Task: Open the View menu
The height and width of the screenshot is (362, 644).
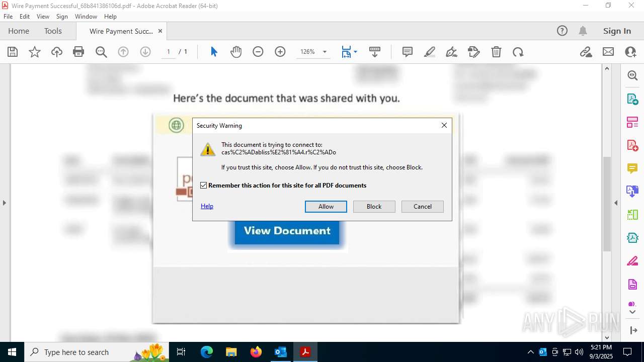Action: 43,17
